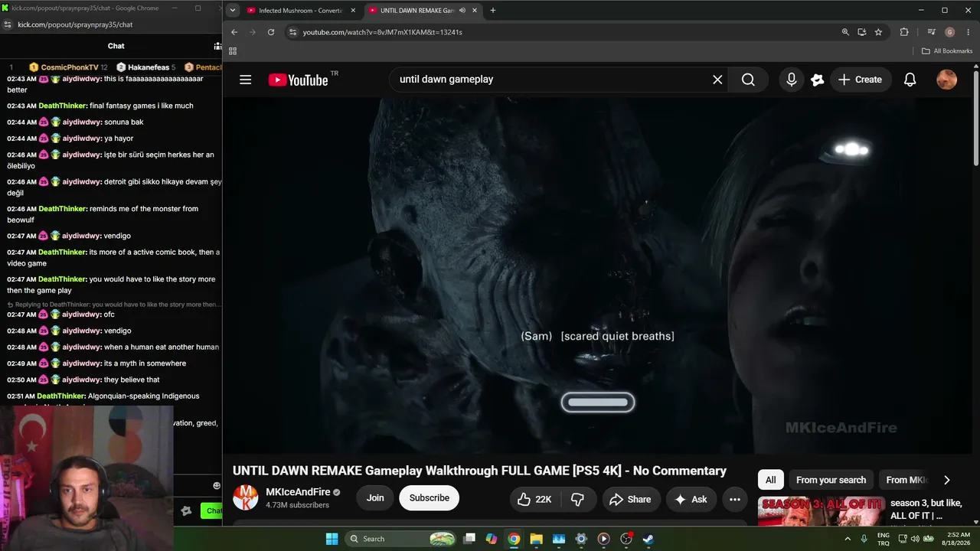Clear the YouTube search query
Image resolution: width=980 pixels, height=551 pixels.
717,80
